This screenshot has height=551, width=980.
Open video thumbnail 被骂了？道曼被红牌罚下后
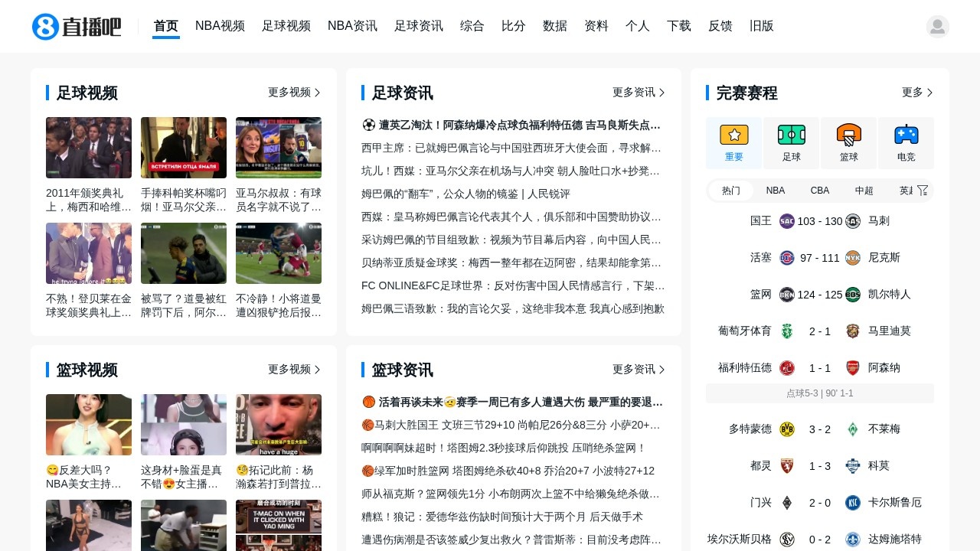184,253
